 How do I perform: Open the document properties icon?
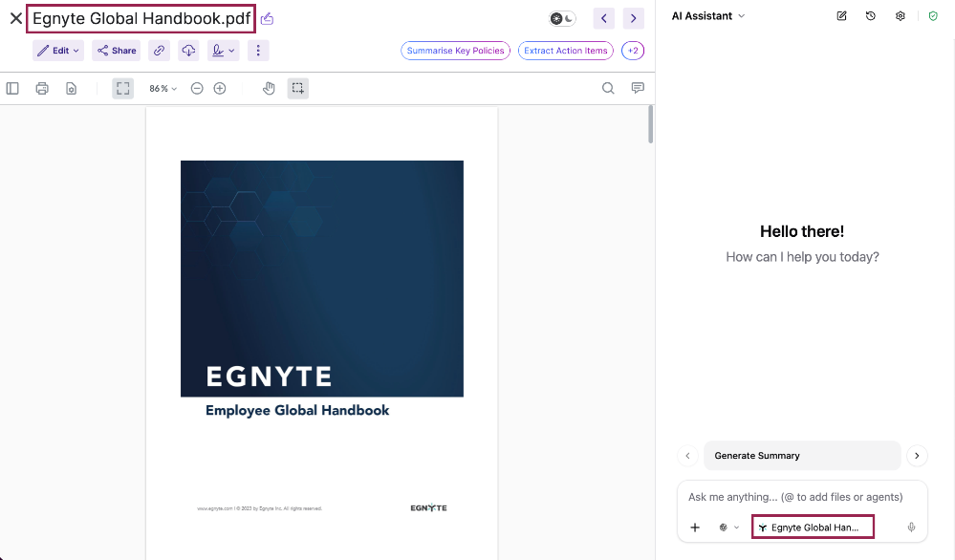point(72,88)
